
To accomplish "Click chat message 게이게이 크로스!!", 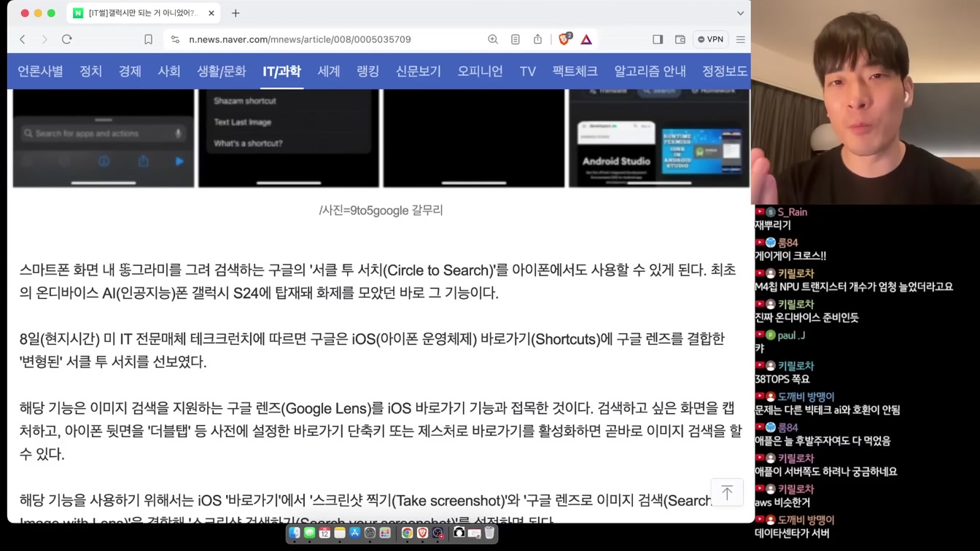I will (x=790, y=256).
